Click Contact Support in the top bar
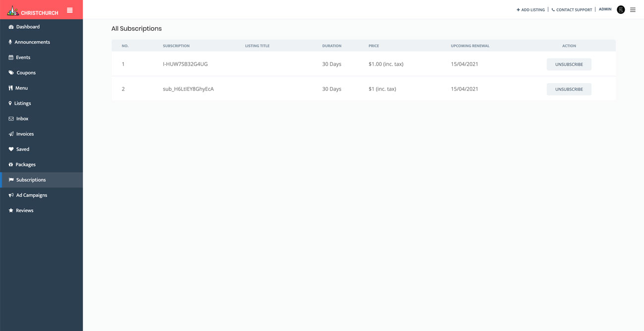The image size is (644, 331). click(572, 10)
